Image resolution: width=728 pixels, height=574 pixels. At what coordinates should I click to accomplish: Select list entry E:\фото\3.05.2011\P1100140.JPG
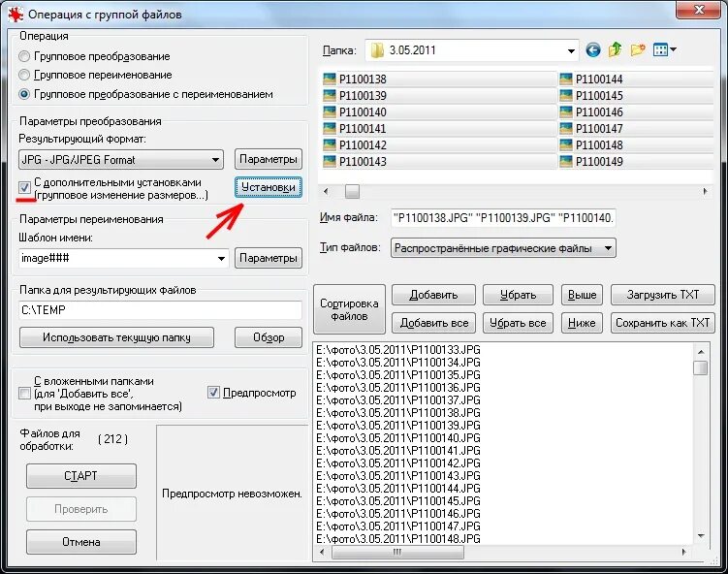click(x=398, y=438)
